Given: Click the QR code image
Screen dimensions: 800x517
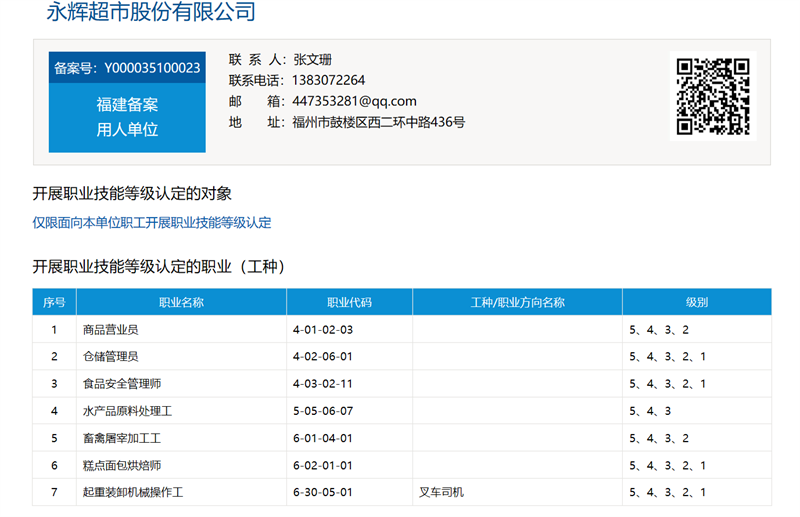Looking at the screenshot, I should point(712,96).
